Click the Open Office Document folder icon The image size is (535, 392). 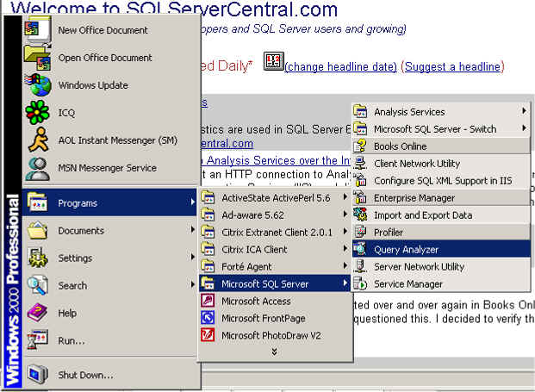click(37, 58)
